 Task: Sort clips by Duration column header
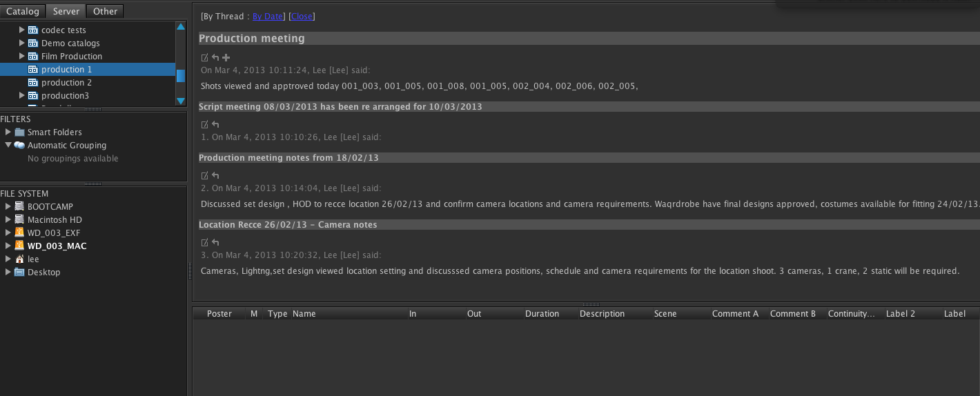tap(542, 314)
